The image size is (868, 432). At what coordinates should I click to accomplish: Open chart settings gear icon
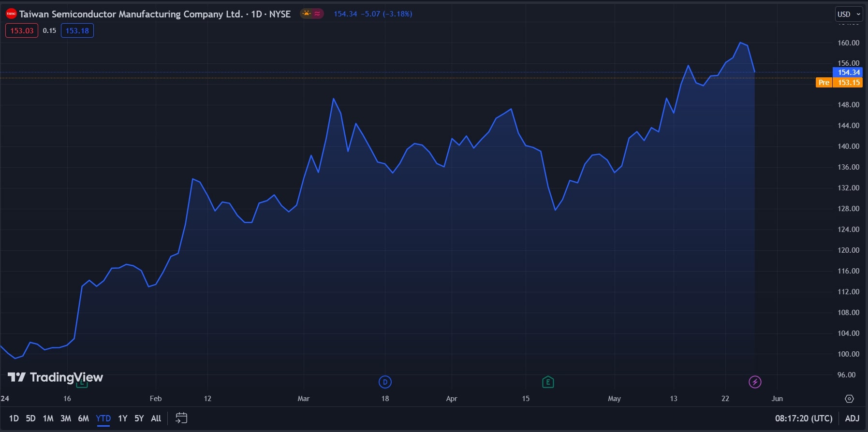(x=849, y=399)
